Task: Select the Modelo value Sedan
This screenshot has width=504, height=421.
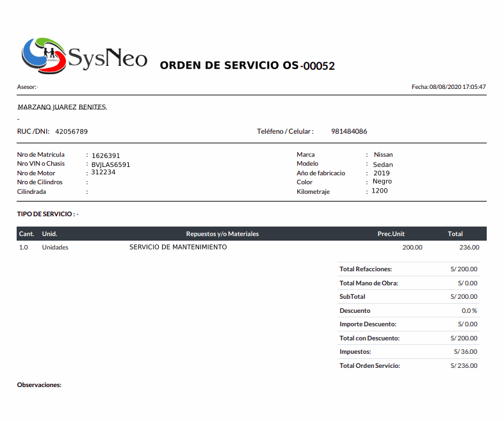Action: click(x=383, y=164)
